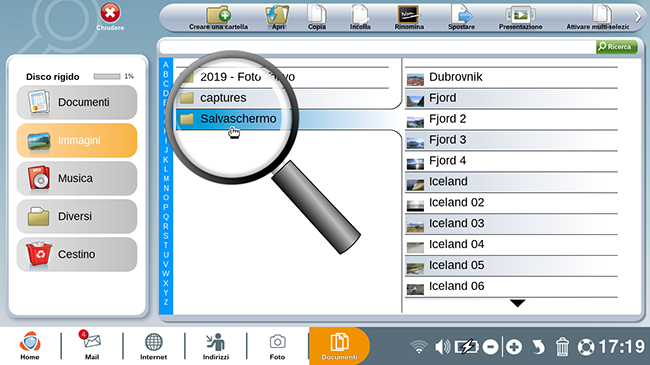Select the Fjord 2 image

pyautogui.click(x=511, y=119)
